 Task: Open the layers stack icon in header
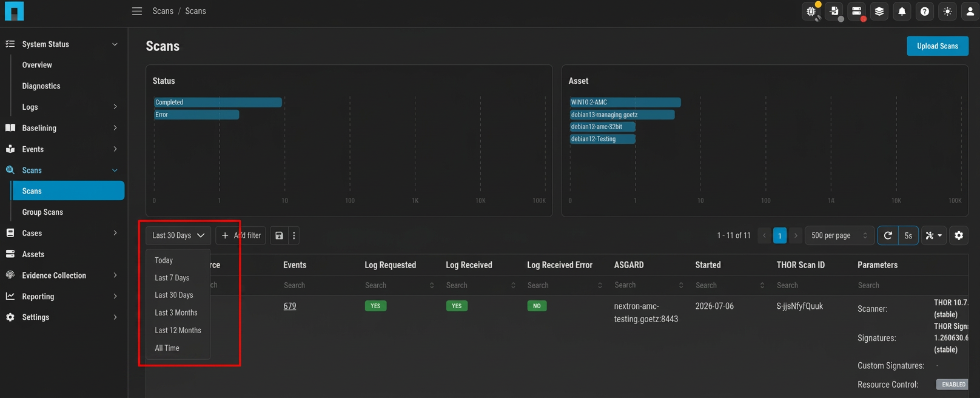pyautogui.click(x=879, y=12)
